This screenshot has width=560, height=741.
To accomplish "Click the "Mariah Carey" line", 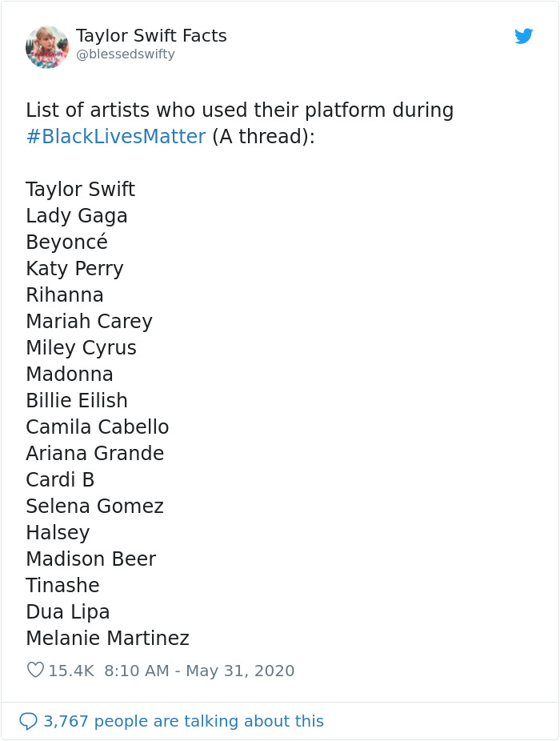I will tap(89, 322).
